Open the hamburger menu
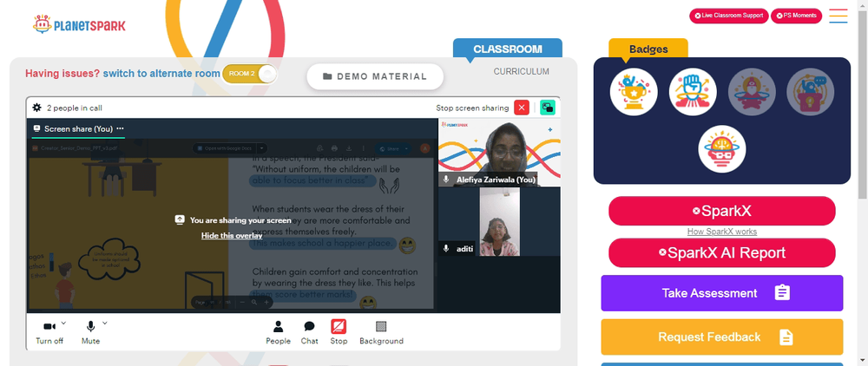Screen dimensions: 868x366 click(x=838, y=16)
